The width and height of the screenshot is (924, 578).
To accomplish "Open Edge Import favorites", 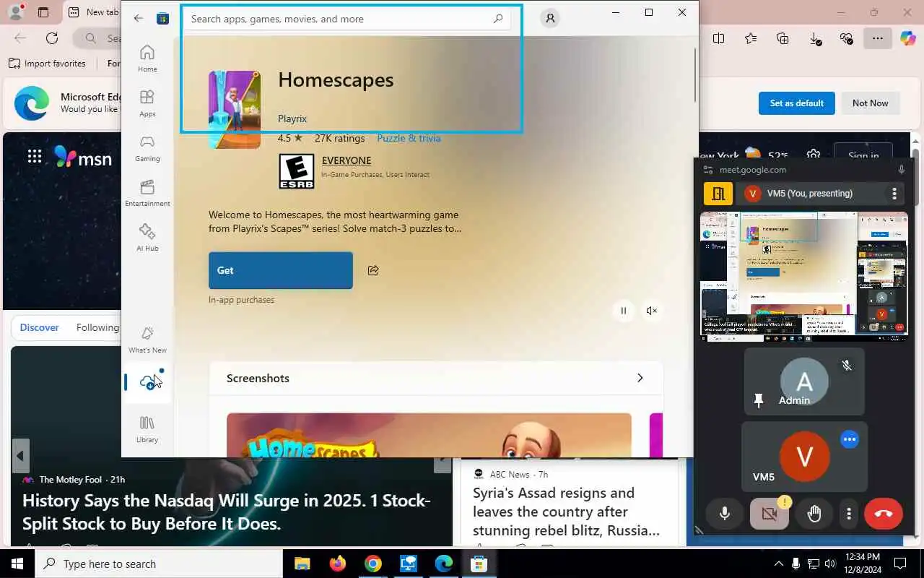I will coord(48,64).
